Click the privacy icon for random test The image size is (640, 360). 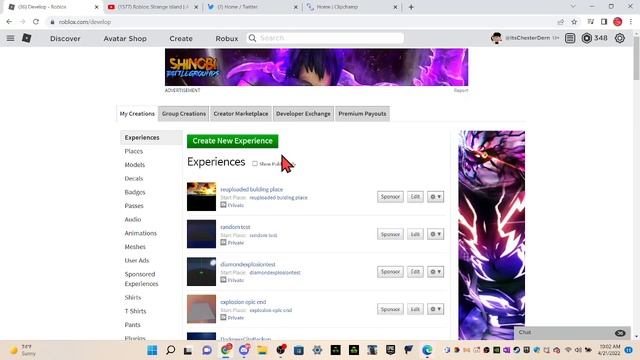click(x=223, y=242)
